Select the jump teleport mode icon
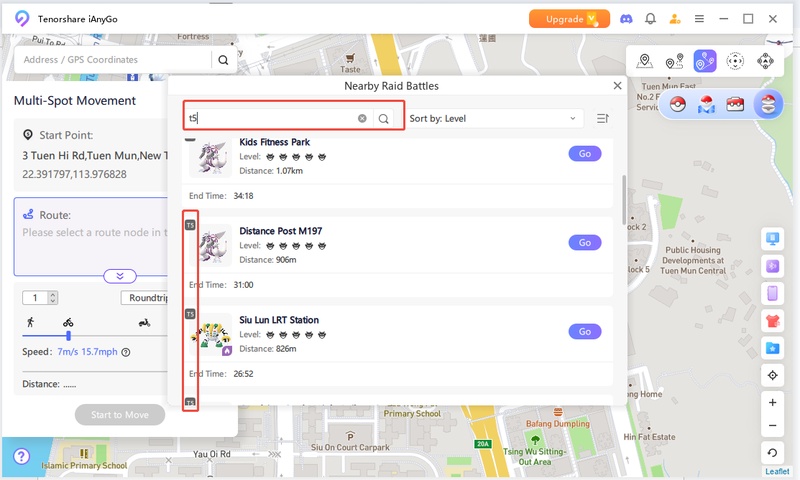The image size is (800, 480). 735,61
